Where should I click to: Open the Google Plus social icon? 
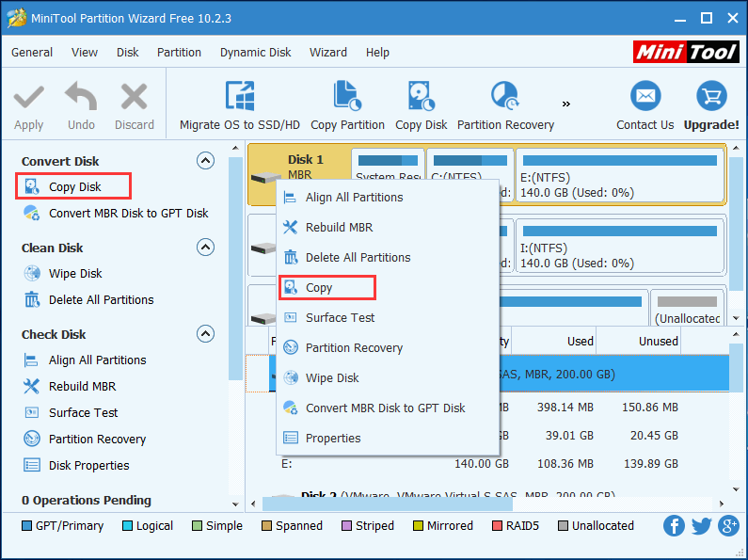pos(729,526)
